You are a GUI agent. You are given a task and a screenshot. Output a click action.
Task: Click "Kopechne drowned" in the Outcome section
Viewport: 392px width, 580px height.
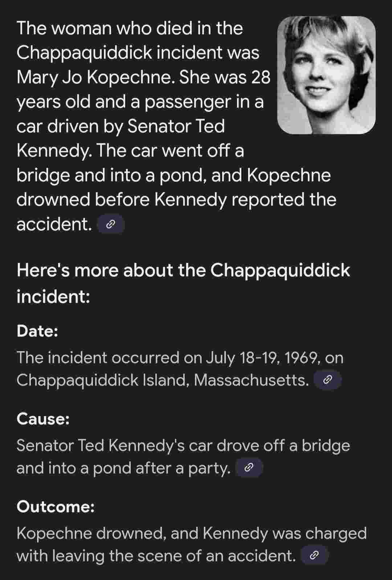coord(91,533)
